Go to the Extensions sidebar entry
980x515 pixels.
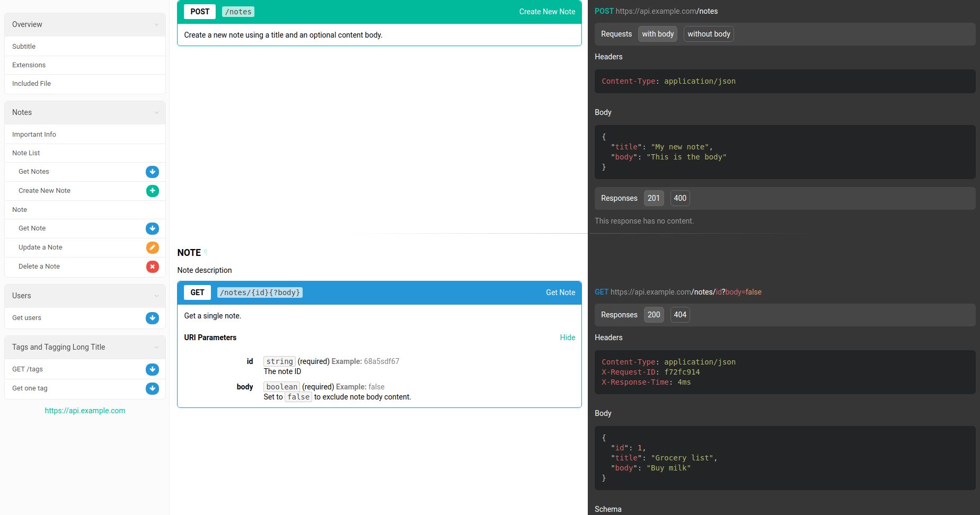29,65
